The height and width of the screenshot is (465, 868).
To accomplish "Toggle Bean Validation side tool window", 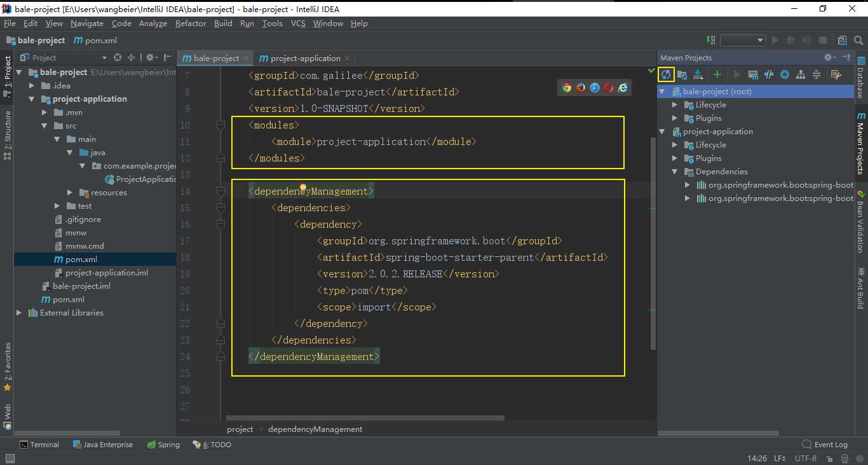I will 861,223.
